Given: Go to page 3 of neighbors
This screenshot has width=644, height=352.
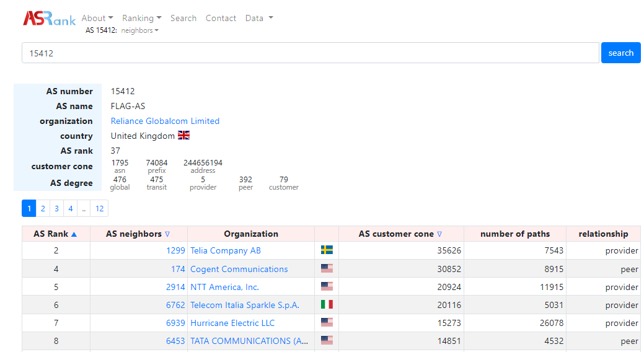Looking at the screenshot, I should tap(56, 208).
